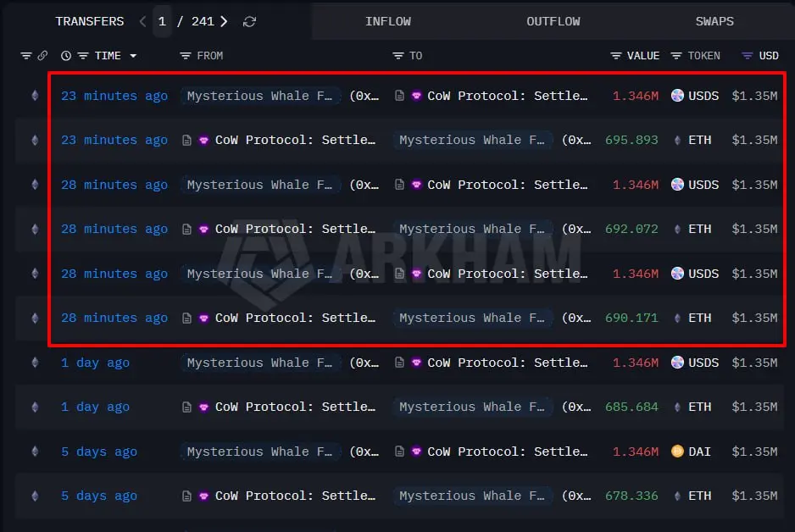Image resolution: width=795 pixels, height=532 pixels.
Task: Filter by TO column
Action: click(398, 56)
